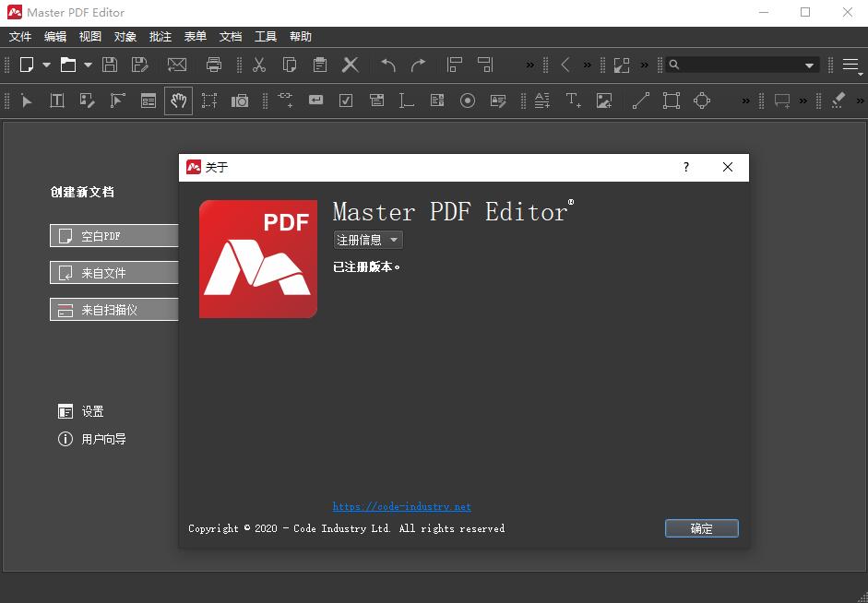This screenshot has height=603, width=868.
Task: Select the Edit vector objects tool
Action: [x=117, y=100]
